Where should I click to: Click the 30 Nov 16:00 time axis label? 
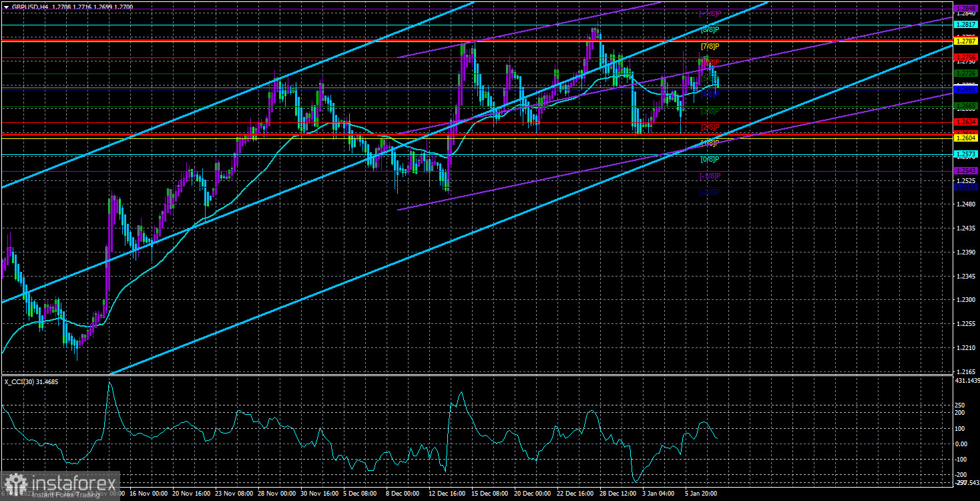[321, 494]
